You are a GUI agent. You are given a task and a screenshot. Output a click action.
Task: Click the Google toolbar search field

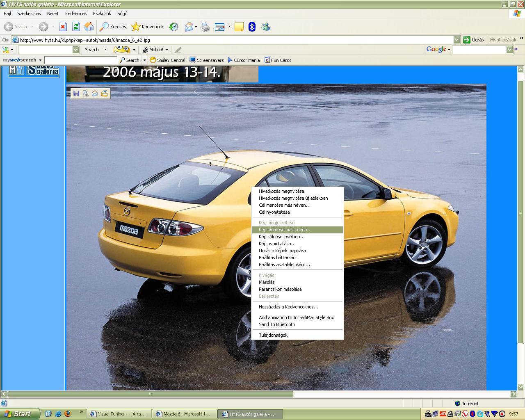pyautogui.click(x=479, y=50)
